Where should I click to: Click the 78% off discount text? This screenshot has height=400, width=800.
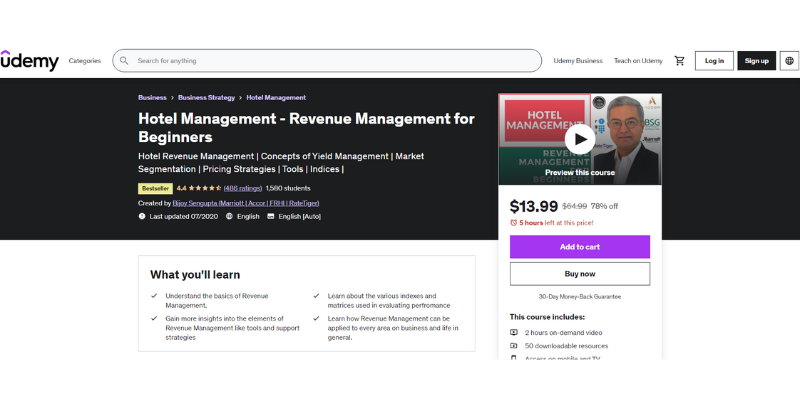(604, 207)
